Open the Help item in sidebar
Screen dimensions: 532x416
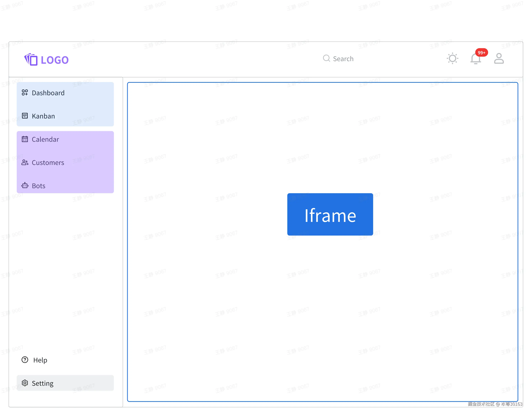40,360
